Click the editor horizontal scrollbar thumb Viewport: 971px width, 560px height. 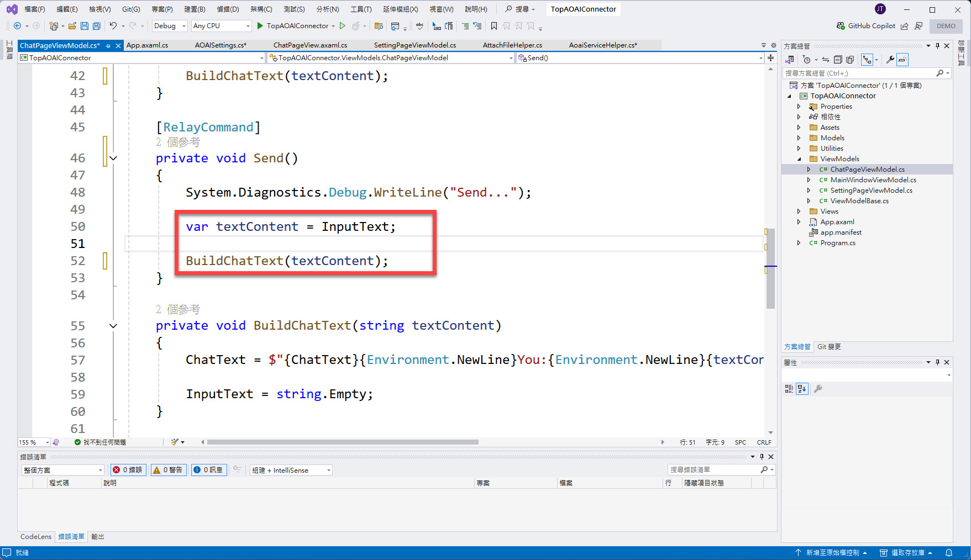[343, 442]
